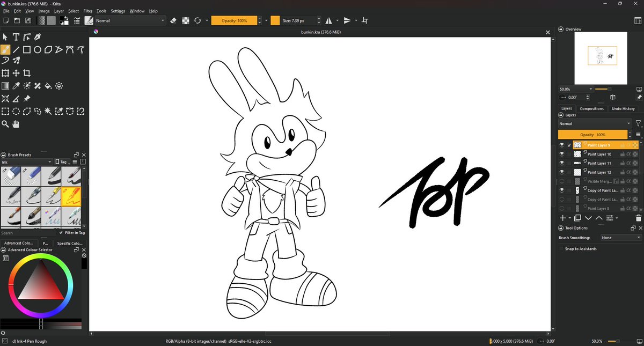Show the Visible Merge layer via its eye
This screenshot has width=644, height=346.
pyautogui.click(x=562, y=181)
